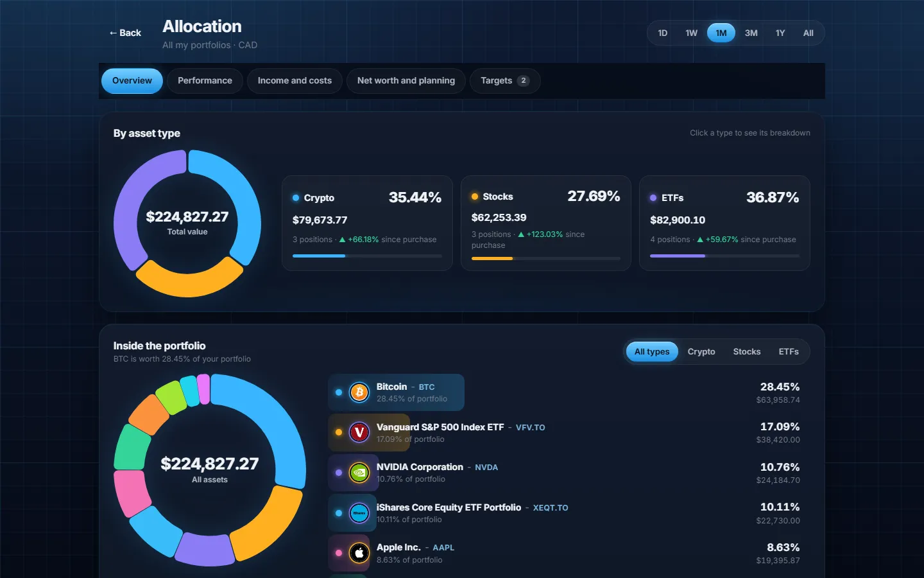The width and height of the screenshot is (924, 578).
Task: Filter holdings list to Stocks
Action: pos(747,352)
